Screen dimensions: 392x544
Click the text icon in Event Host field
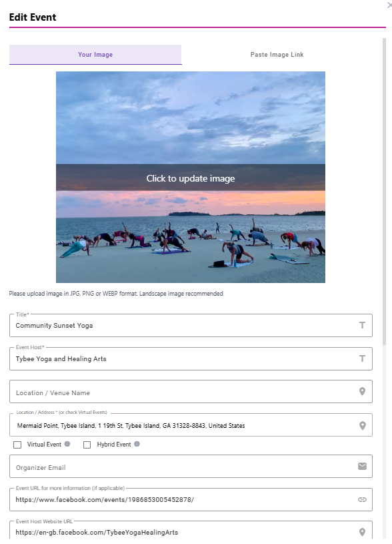pos(362,358)
